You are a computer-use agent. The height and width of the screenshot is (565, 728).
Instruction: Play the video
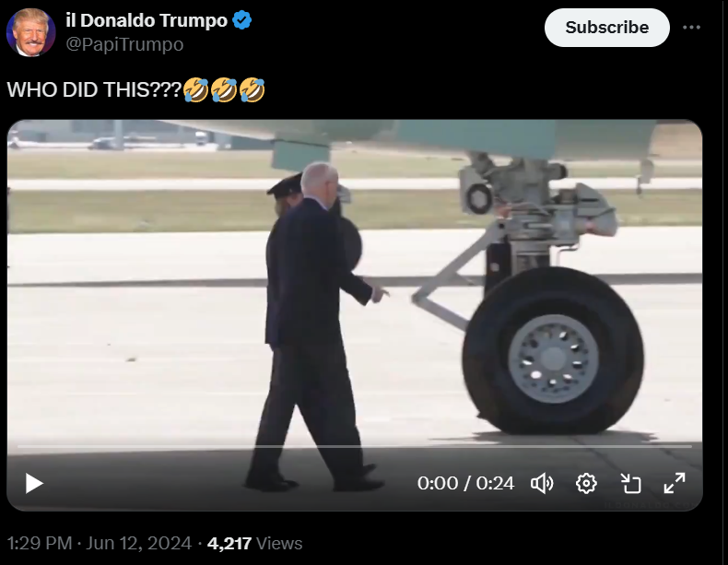(34, 483)
